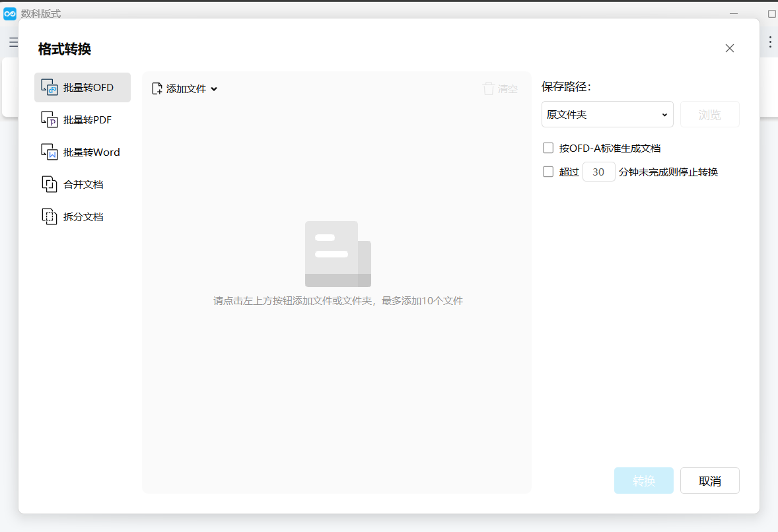Click the 取消 button
Viewport: 778px width, 532px height.
click(709, 481)
